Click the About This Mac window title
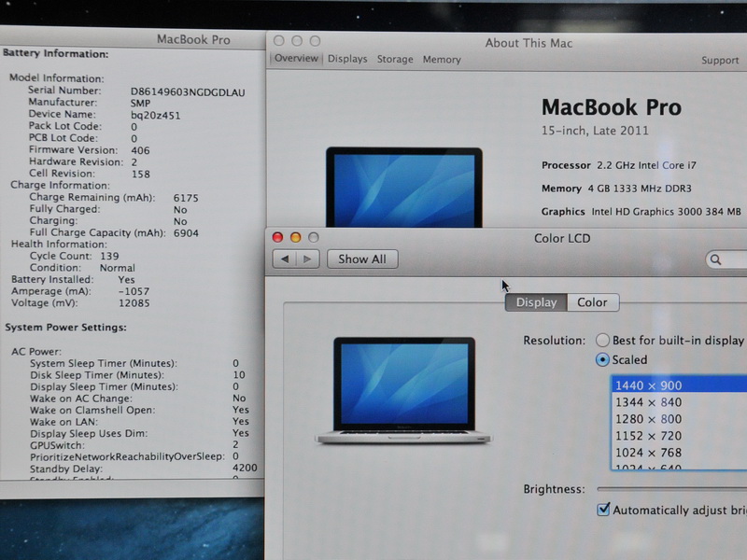The height and width of the screenshot is (560, 747). point(529,43)
